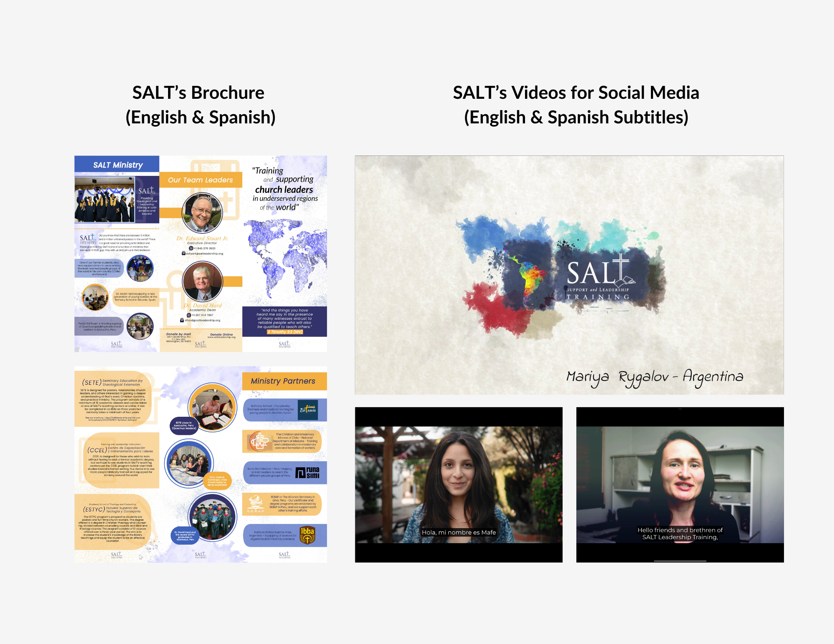The height and width of the screenshot is (644, 834).
Task: Click the SEBAP seminary logo
Action: 256,504
